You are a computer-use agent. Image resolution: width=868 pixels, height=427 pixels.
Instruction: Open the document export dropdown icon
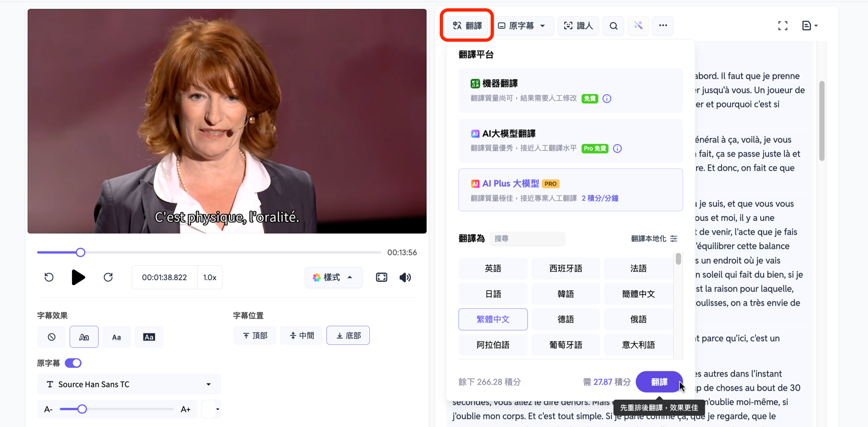pyautogui.click(x=810, y=25)
